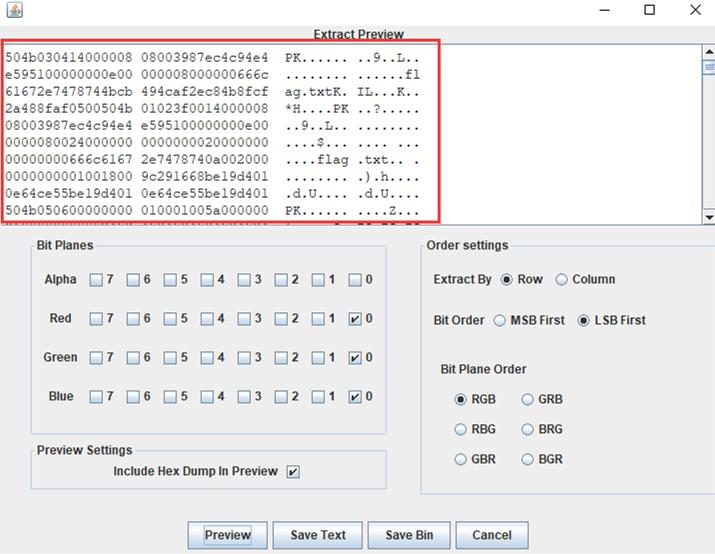Click Save Text button

click(318, 535)
